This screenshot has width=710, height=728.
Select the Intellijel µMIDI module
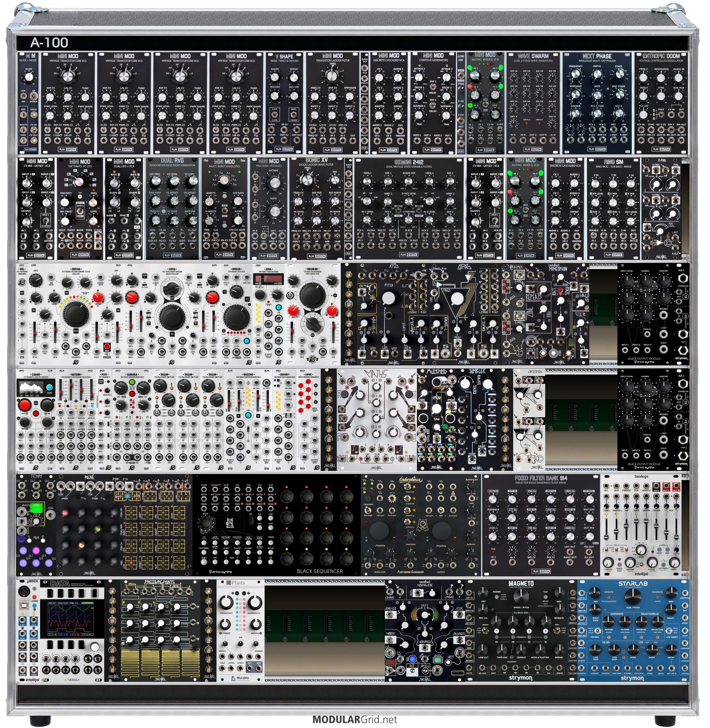(x=28, y=631)
